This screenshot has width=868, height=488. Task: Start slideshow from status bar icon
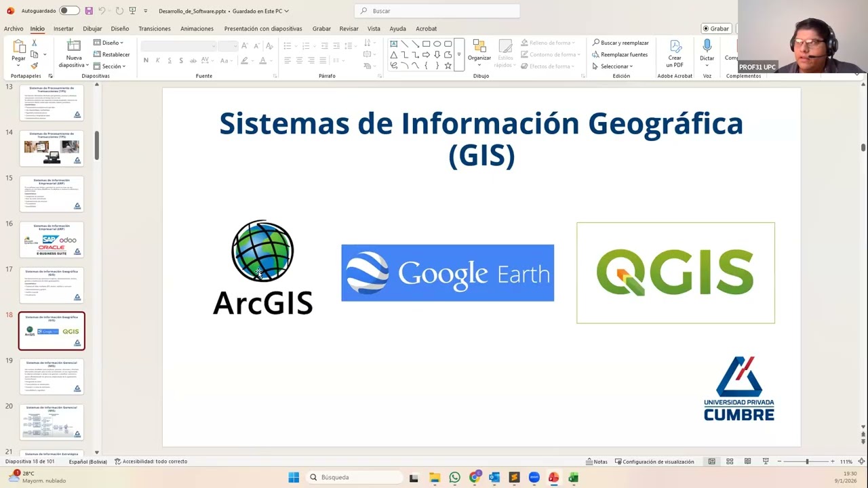click(x=766, y=462)
